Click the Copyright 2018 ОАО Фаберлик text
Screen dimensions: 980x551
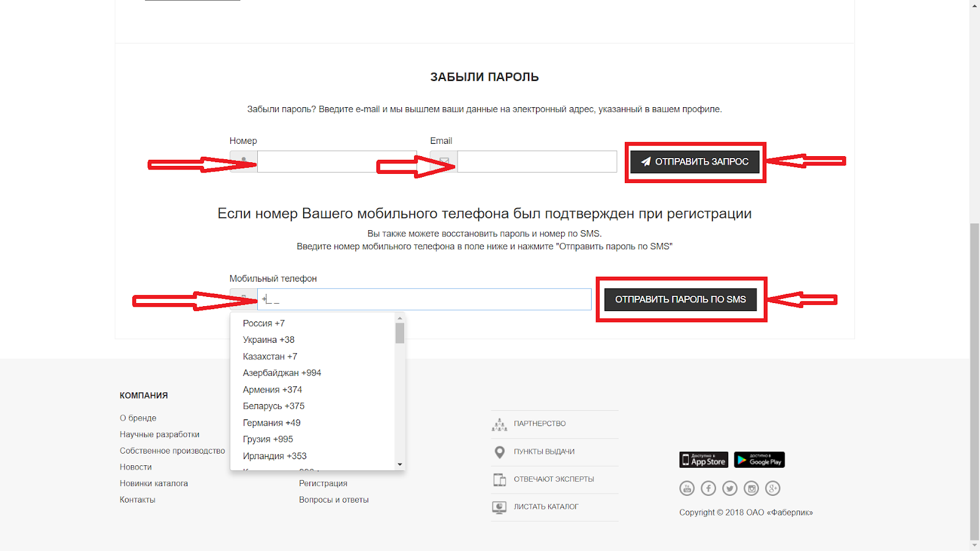746,512
